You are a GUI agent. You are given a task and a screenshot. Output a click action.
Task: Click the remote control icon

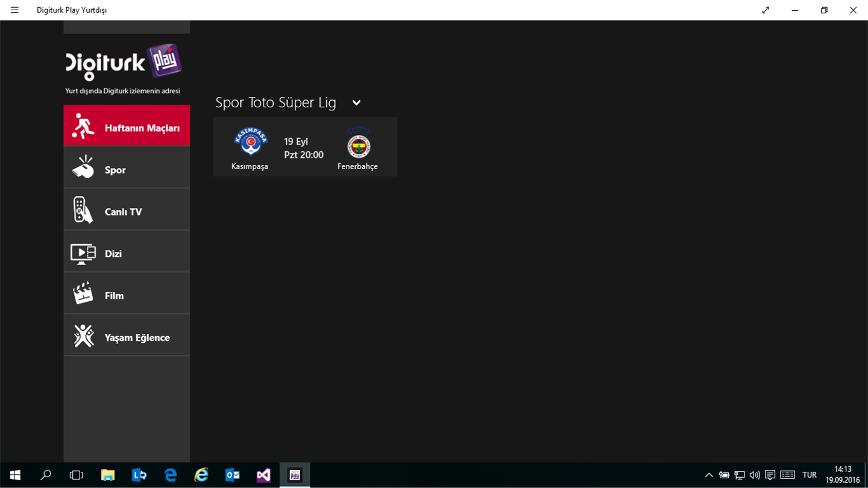click(x=83, y=210)
